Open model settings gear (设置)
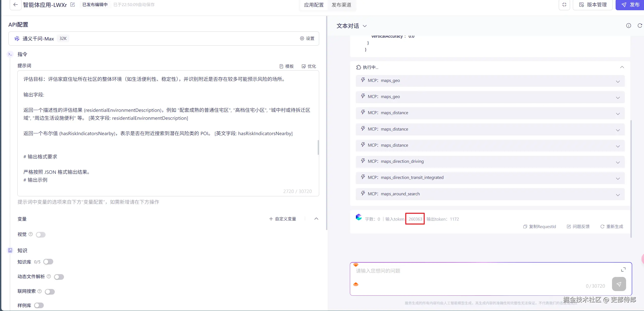The width and height of the screenshot is (644, 311). [x=307, y=38]
